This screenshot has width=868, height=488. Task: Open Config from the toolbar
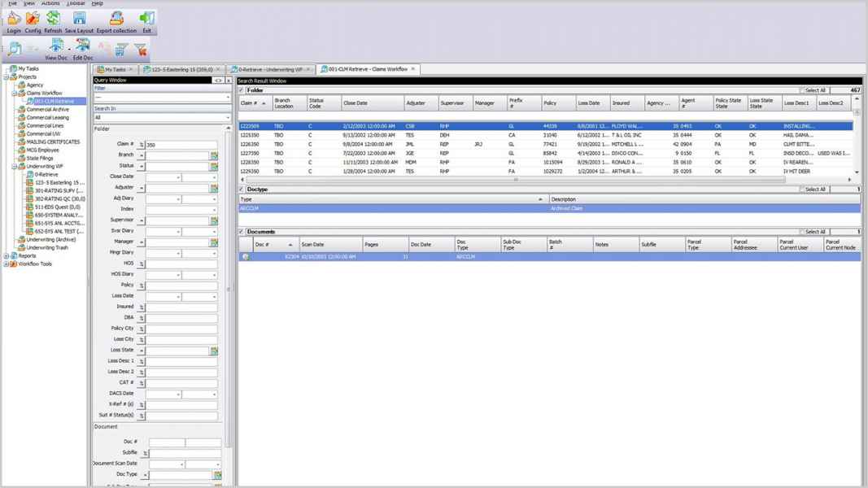point(33,20)
